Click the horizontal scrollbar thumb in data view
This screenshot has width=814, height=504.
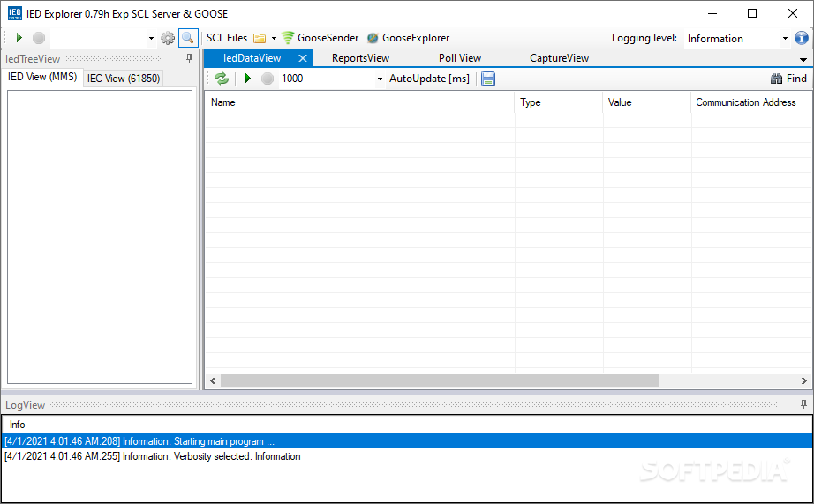click(x=440, y=381)
